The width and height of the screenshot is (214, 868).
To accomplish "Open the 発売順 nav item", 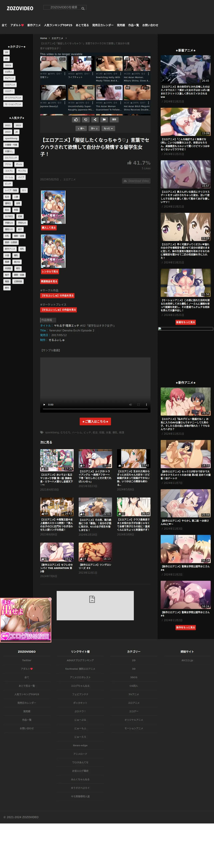I will [x=121, y=25].
